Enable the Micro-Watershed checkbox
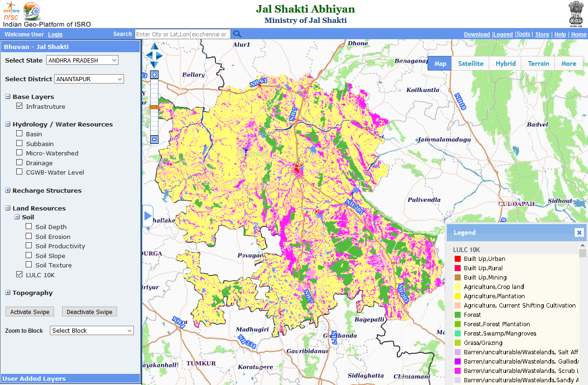This screenshot has width=588, height=385. click(19, 153)
